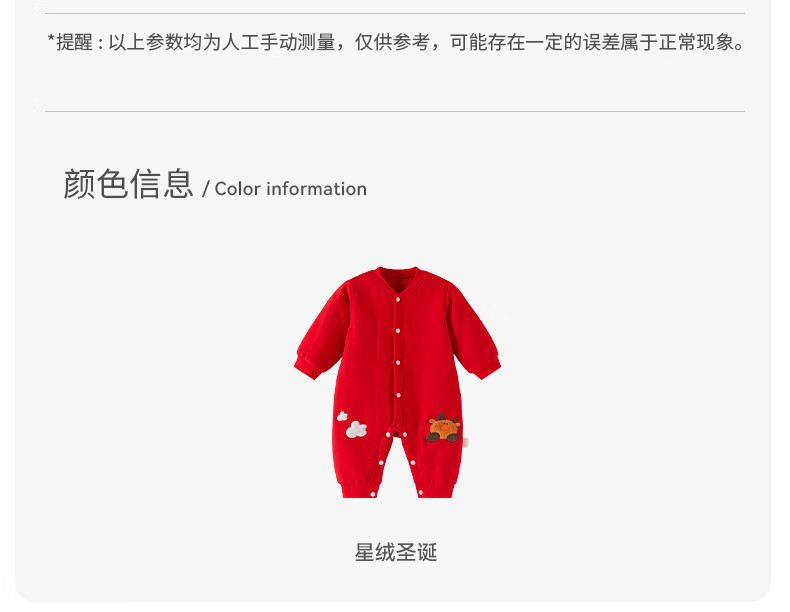Screen dimensions: 790x612
Task: Click the crotch snap closure on romper
Action: (397, 434)
